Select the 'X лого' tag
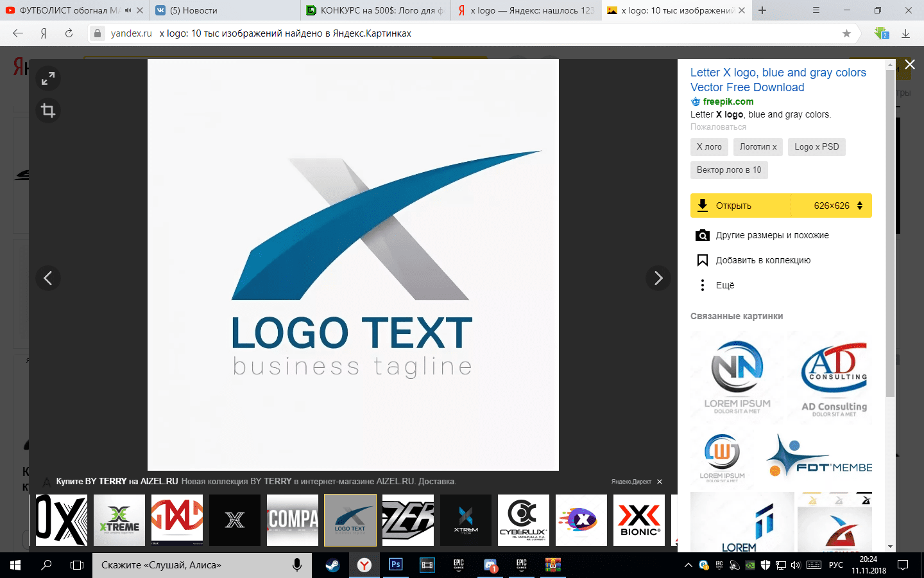Image resolution: width=924 pixels, height=578 pixels. (709, 147)
